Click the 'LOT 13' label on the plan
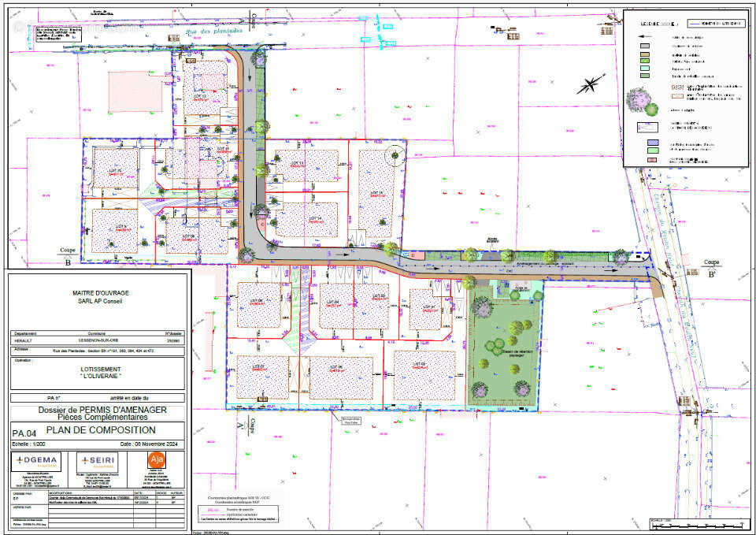 pyautogui.click(x=298, y=162)
